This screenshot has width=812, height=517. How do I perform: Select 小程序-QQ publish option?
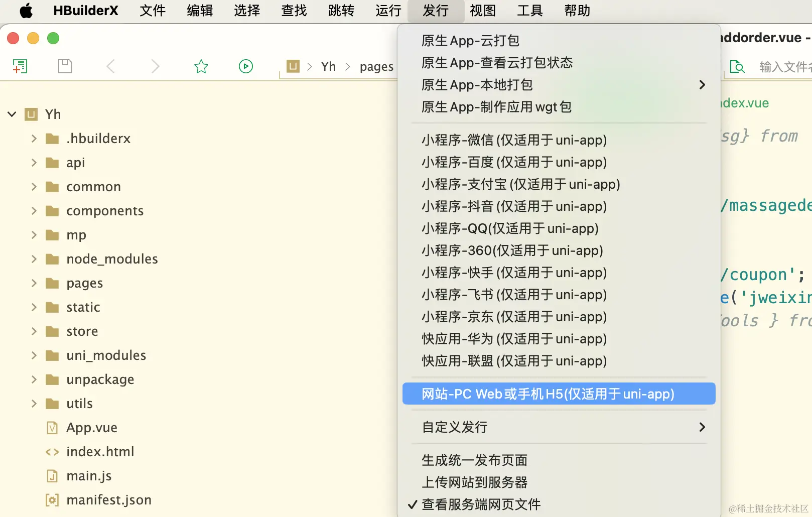pyautogui.click(x=559, y=228)
